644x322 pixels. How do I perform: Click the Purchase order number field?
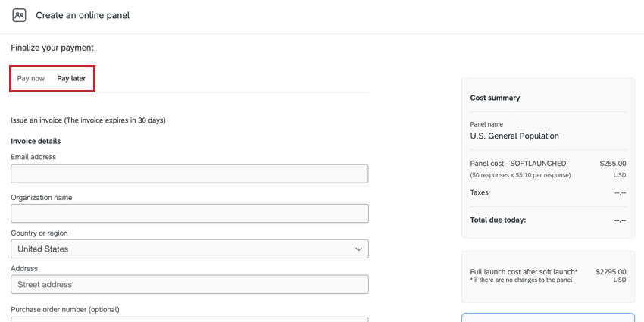click(189, 319)
